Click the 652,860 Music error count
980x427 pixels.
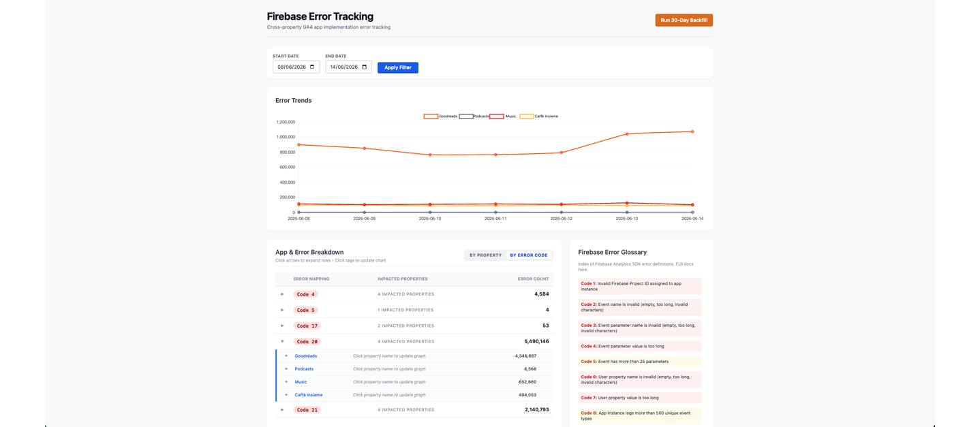point(527,381)
